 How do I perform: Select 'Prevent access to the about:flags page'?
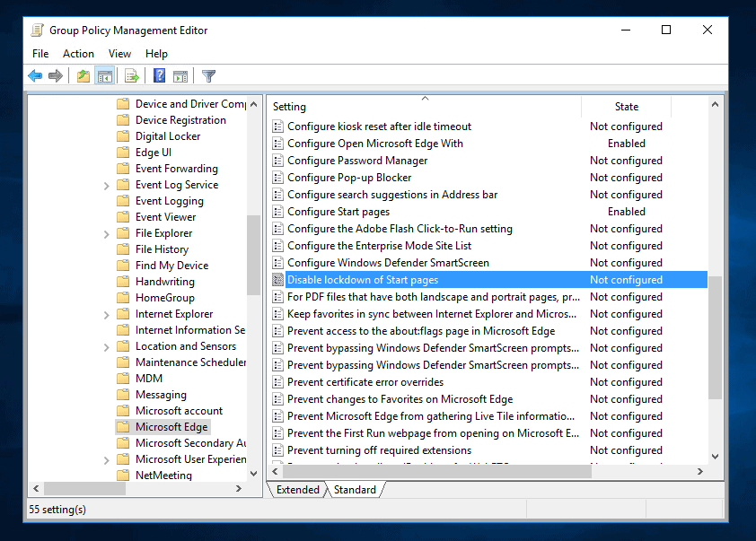421,331
